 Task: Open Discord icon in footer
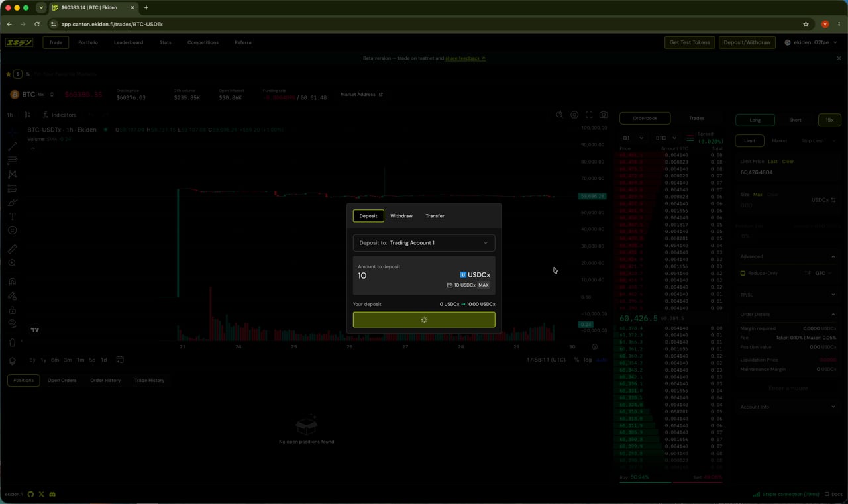[x=52, y=494]
